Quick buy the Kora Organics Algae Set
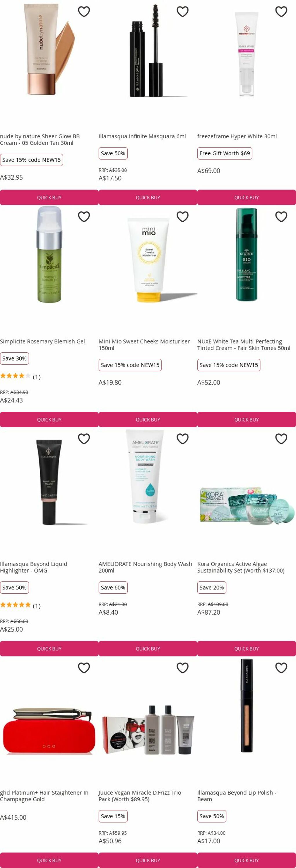Viewport: 296px width, 868px height. coord(246,649)
